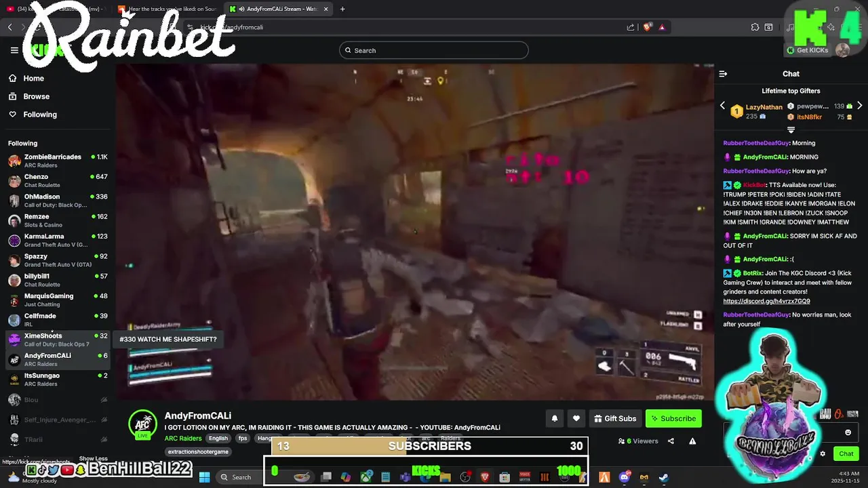Click LazyNathan in top Gifters
The width and height of the screenshot is (868, 488).
[764, 107]
